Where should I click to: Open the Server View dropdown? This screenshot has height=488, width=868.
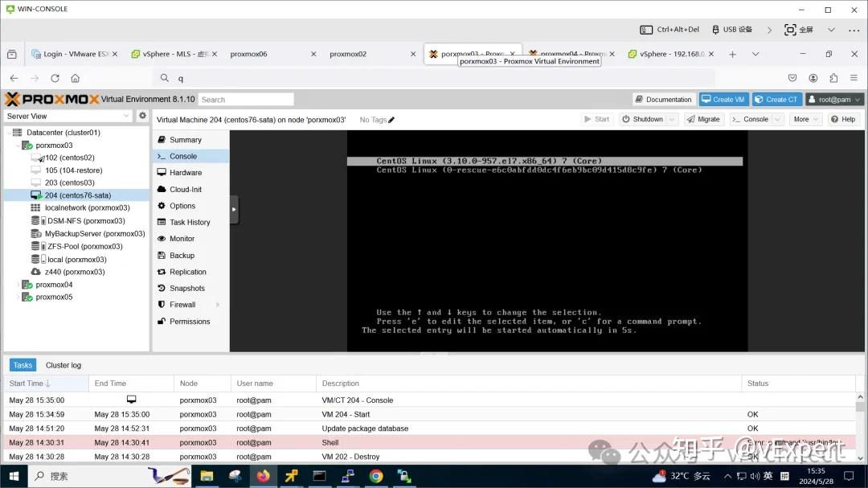point(125,116)
